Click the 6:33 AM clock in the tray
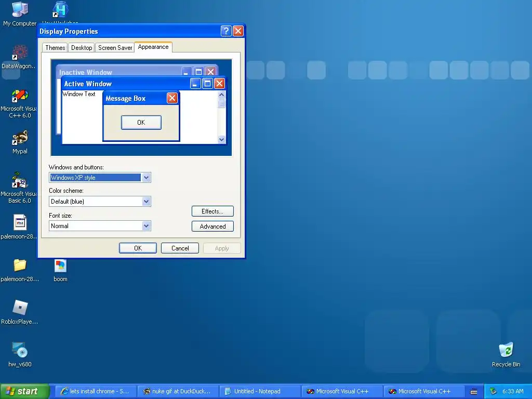Screen dimensions: 532x399 (513, 391)
